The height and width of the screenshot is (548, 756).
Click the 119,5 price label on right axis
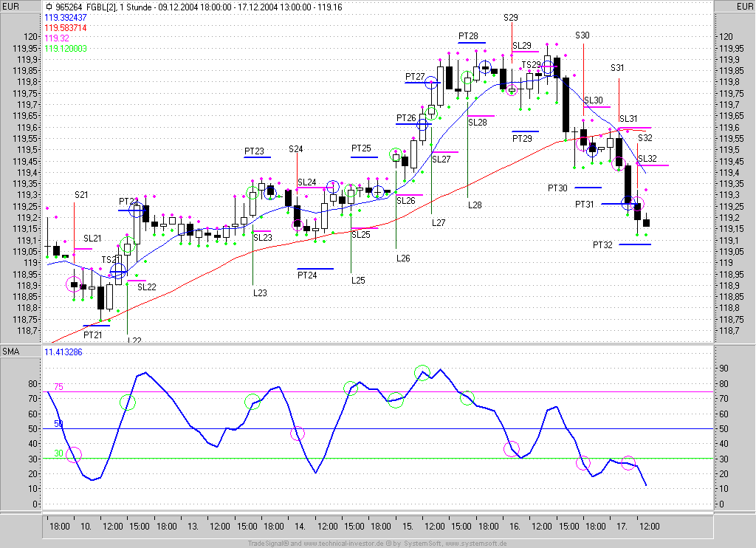coord(729,150)
